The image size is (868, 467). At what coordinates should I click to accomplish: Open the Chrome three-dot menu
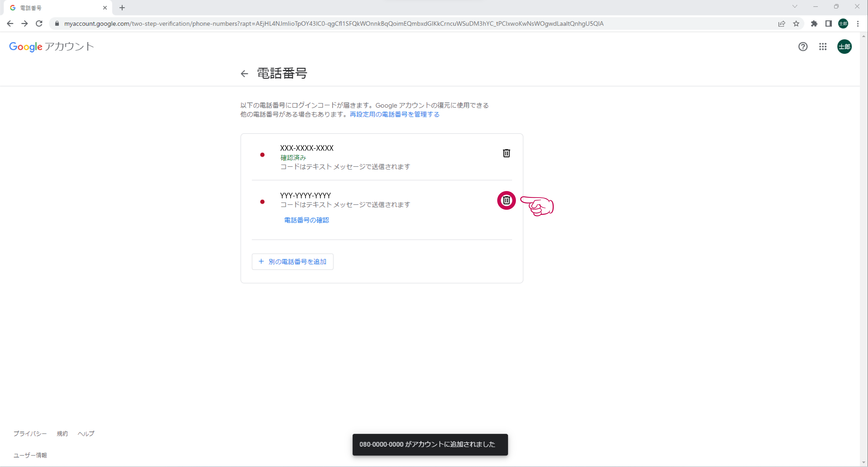tap(858, 24)
